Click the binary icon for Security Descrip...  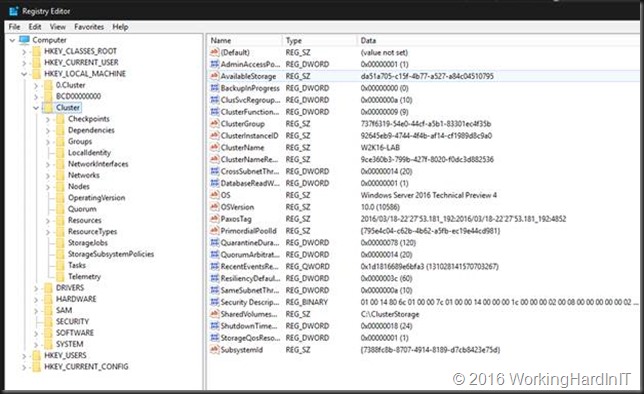pos(214,302)
